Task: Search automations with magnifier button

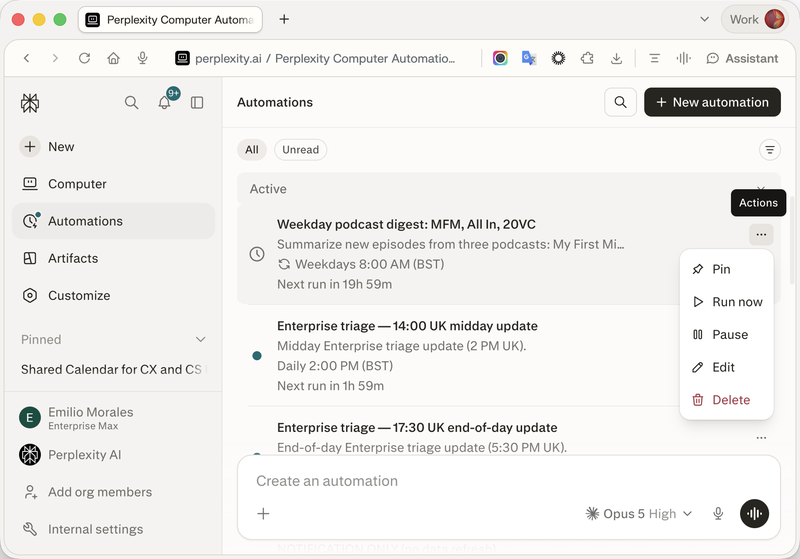Action: pos(620,102)
